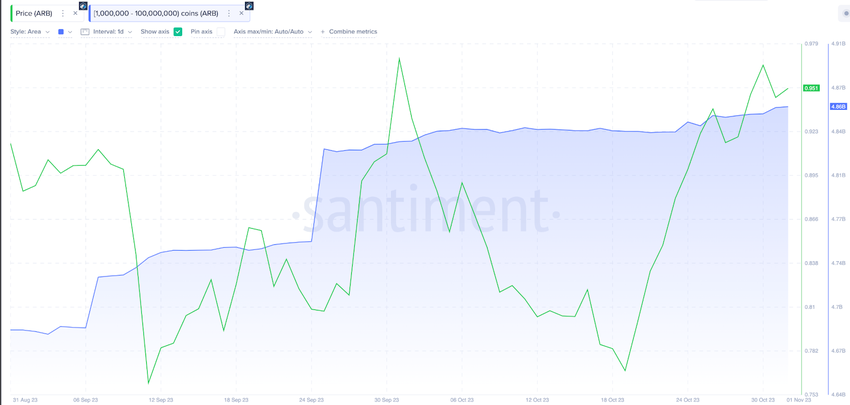Click the 0.753 price axis value
Image resolution: width=850 pixels, height=405 pixels.
[811, 395]
